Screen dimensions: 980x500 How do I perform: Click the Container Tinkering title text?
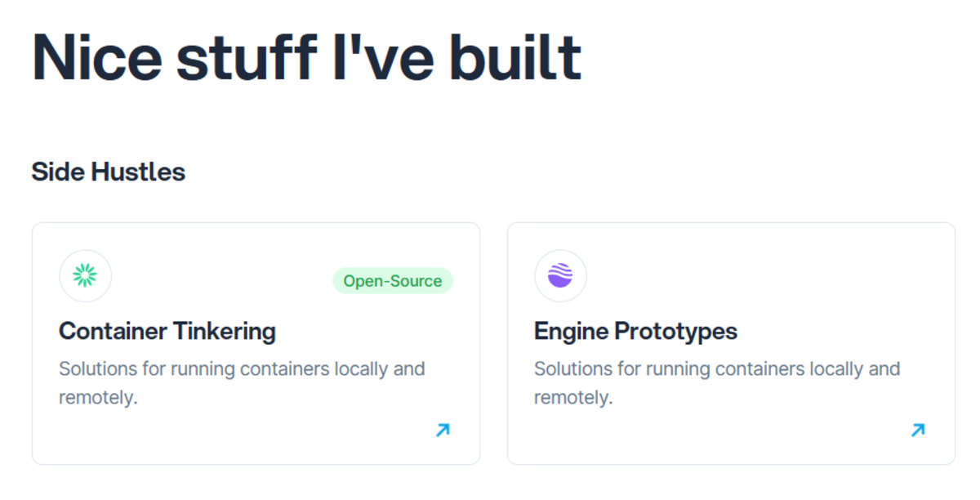(167, 332)
